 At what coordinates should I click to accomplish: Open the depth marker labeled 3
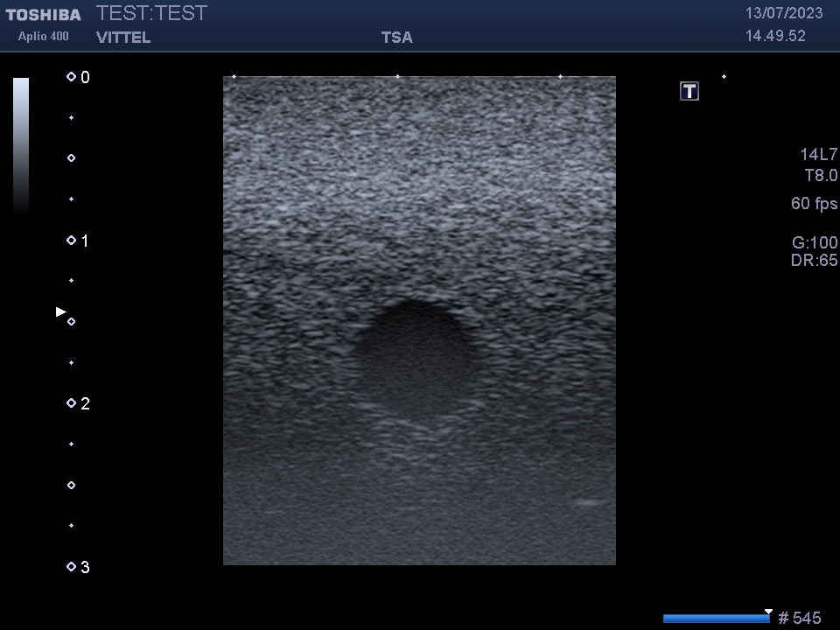(77, 567)
